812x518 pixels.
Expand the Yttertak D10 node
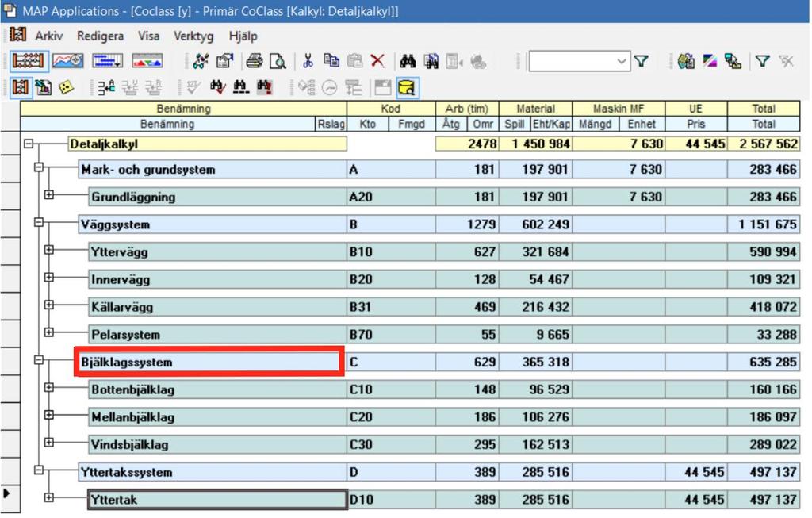click(x=48, y=497)
